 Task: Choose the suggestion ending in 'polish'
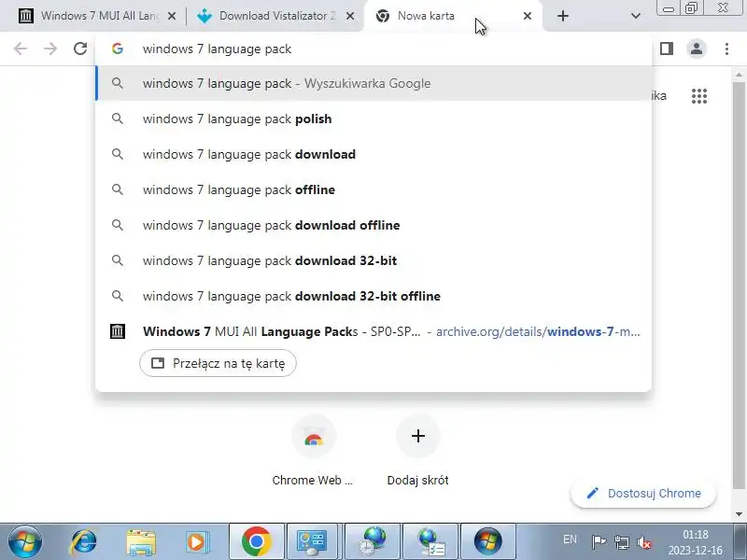point(373,119)
